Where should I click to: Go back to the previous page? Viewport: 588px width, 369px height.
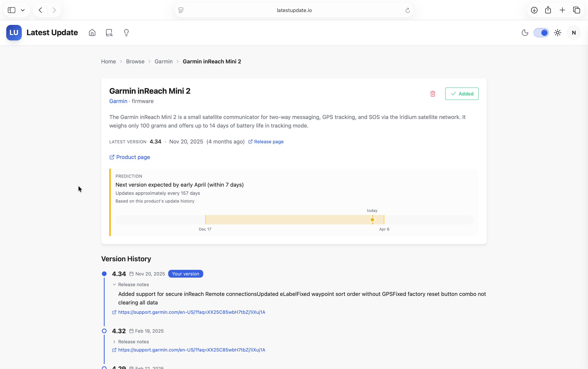point(40,10)
